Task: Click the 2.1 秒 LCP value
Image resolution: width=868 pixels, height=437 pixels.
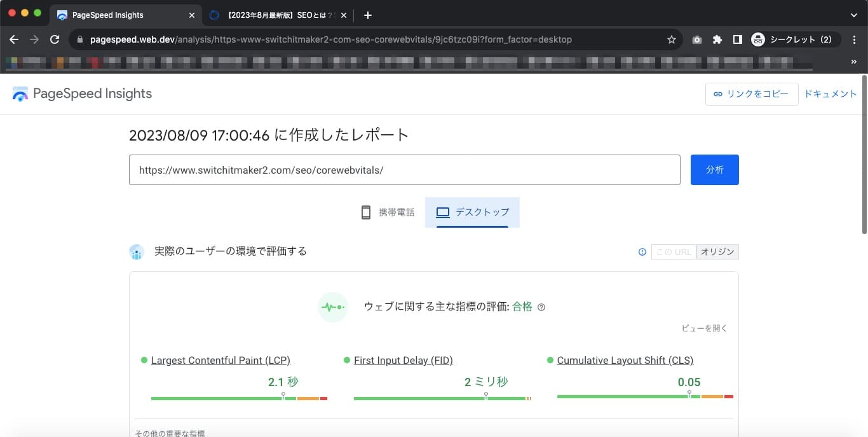Action: pyautogui.click(x=283, y=382)
